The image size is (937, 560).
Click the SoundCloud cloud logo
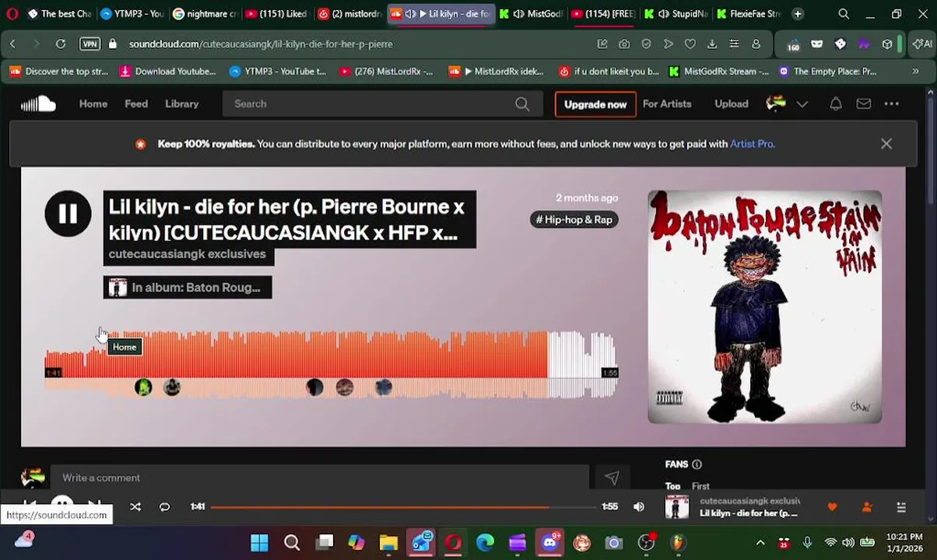(38, 103)
